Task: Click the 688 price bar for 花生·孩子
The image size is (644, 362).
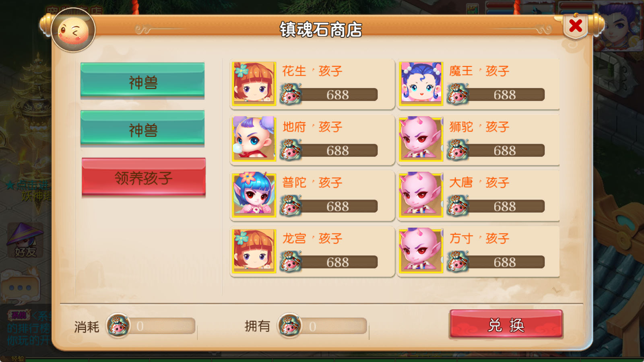Action: (x=338, y=95)
